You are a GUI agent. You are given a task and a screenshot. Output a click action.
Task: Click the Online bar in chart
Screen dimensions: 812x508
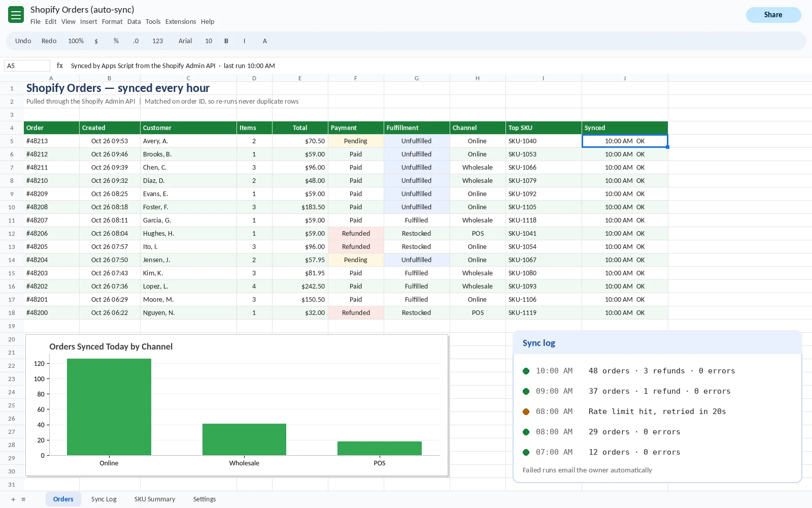click(x=109, y=407)
